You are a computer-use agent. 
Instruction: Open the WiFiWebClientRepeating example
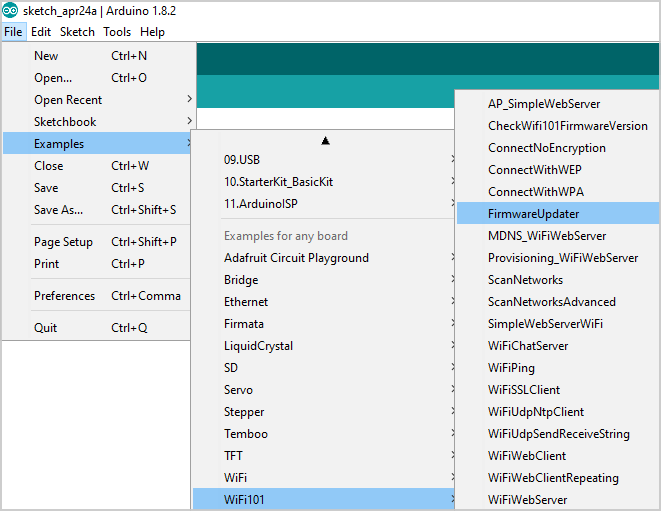(558, 477)
